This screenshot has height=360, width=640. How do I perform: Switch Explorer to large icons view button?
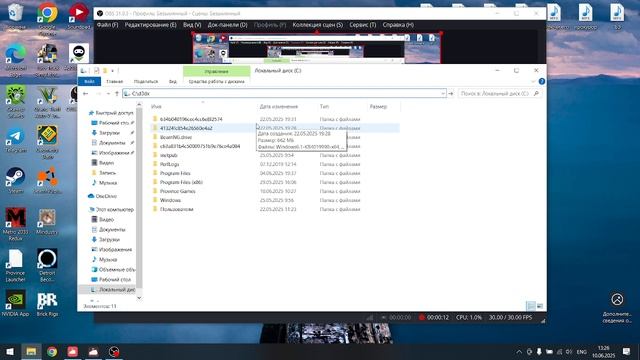pyautogui.click(x=540, y=306)
